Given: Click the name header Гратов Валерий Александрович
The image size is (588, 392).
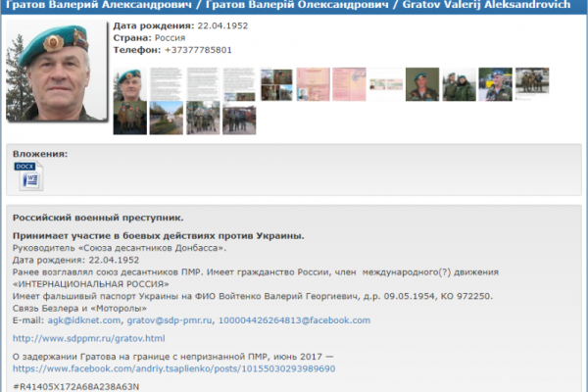Looking at the screenshot, I should tap(99, 5).
